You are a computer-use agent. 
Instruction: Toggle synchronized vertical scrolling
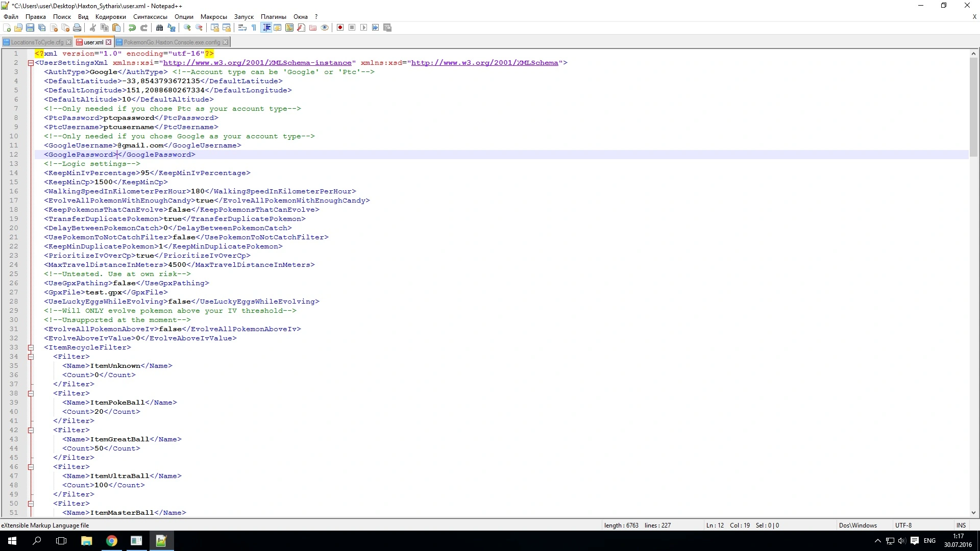point(215,28)
